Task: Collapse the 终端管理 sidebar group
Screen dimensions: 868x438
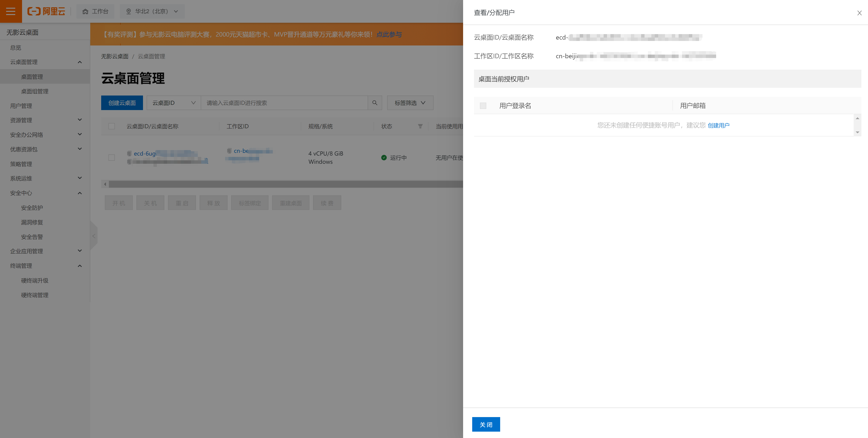Action: click(80, 266)
